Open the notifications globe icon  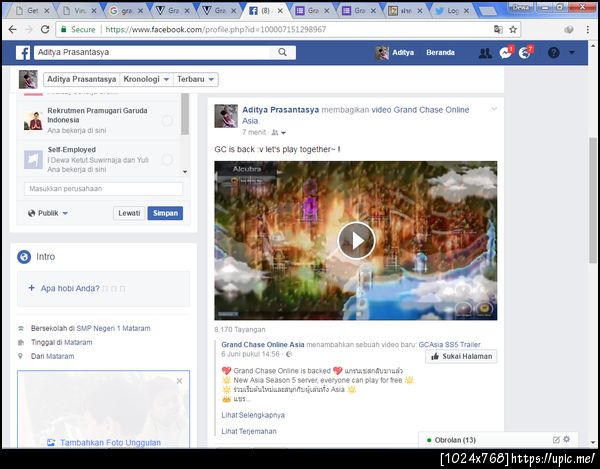click(x=525, y=52)
